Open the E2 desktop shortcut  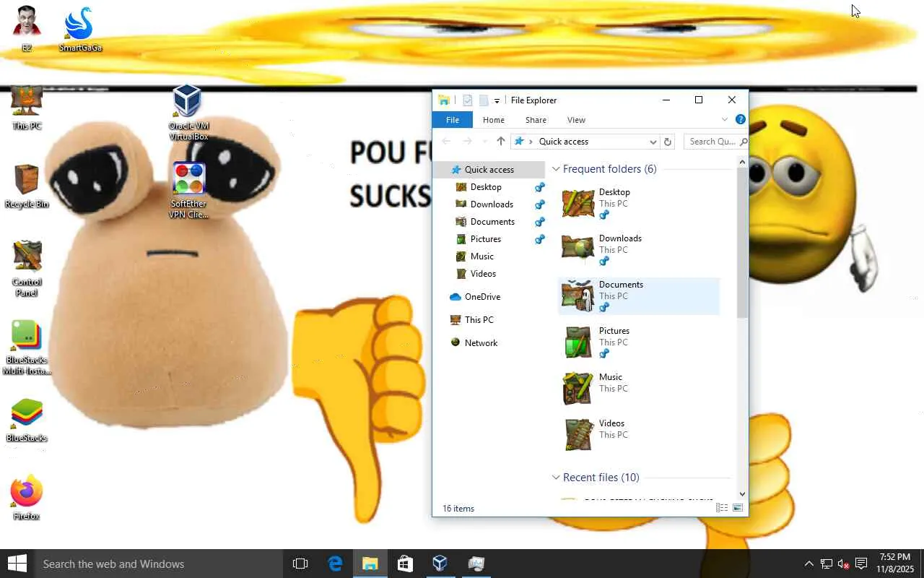[27, 29]
